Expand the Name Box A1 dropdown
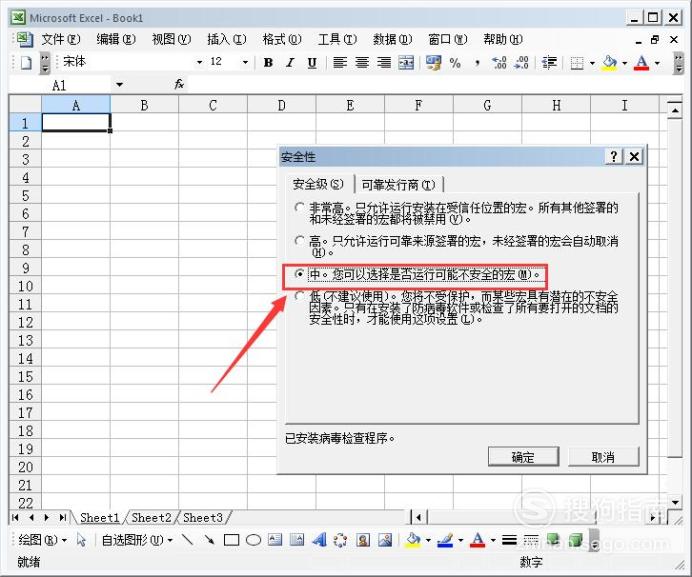 (x=120, y=84)
